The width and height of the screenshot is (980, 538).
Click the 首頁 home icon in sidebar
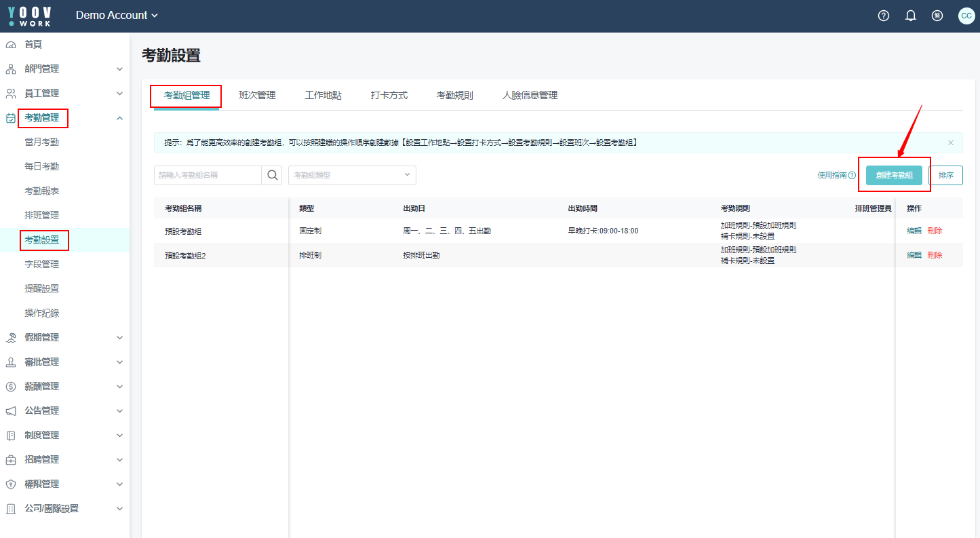tap(11, 45)
